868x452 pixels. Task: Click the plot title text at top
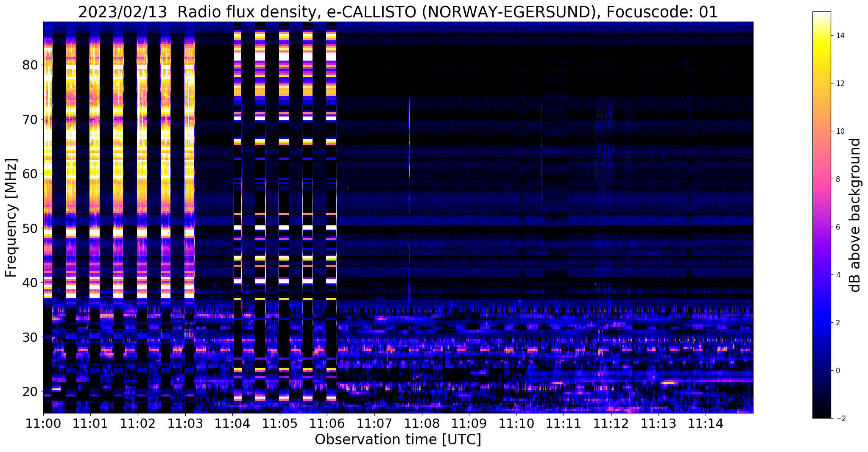[x=398, y=12]
